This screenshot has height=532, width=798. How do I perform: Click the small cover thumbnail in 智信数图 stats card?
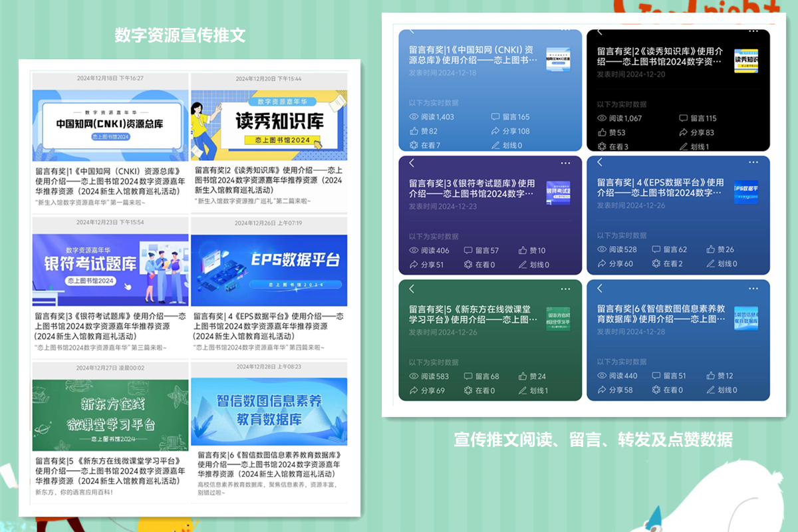(x=746, y=318)
